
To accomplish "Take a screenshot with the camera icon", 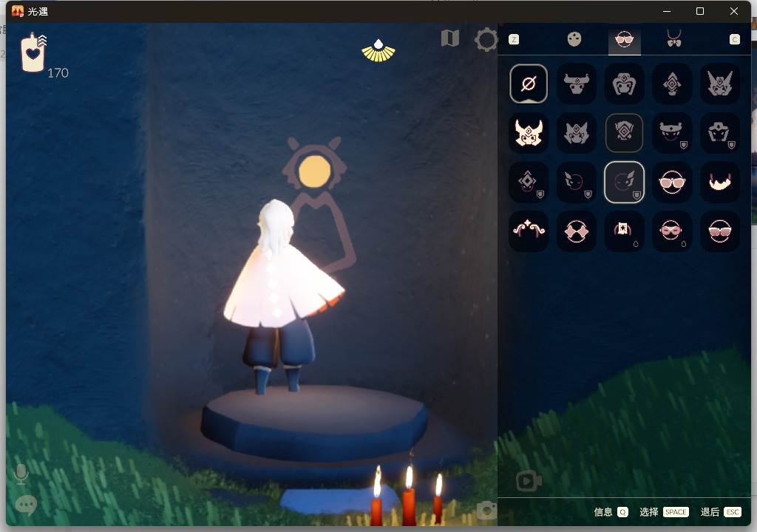I will click(x=486, y=510).
